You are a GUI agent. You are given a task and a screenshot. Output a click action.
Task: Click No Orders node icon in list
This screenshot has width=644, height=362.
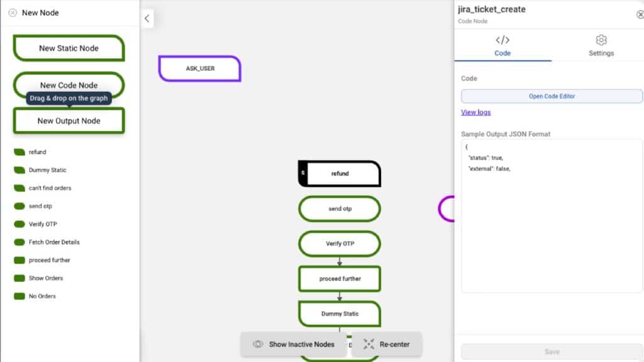(x=19, y=296)
